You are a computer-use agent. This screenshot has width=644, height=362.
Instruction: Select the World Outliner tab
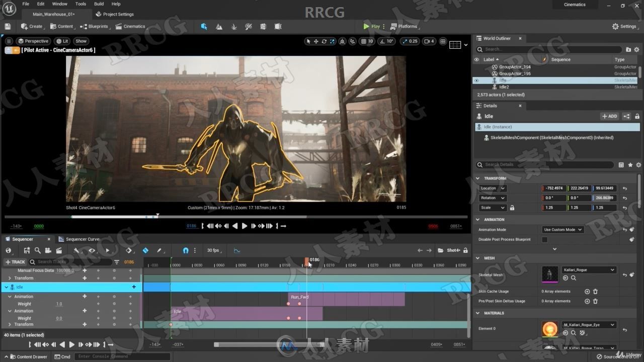(497, 38)
